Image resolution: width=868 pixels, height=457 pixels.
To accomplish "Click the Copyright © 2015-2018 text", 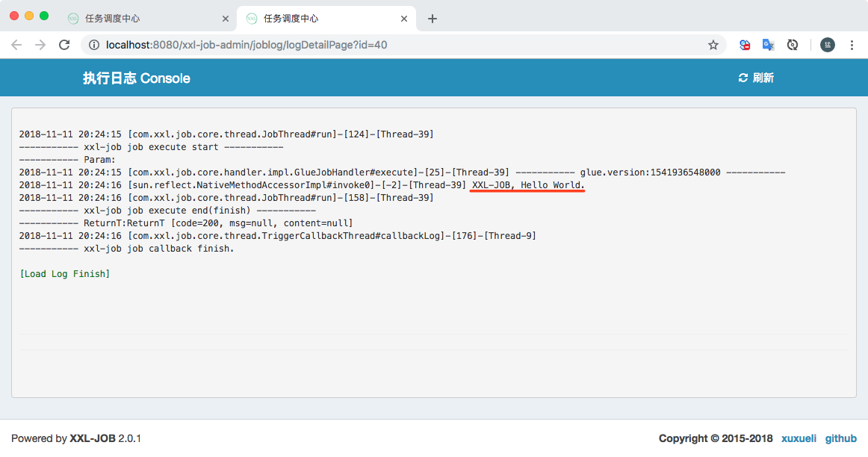I will tap(715, 438).
